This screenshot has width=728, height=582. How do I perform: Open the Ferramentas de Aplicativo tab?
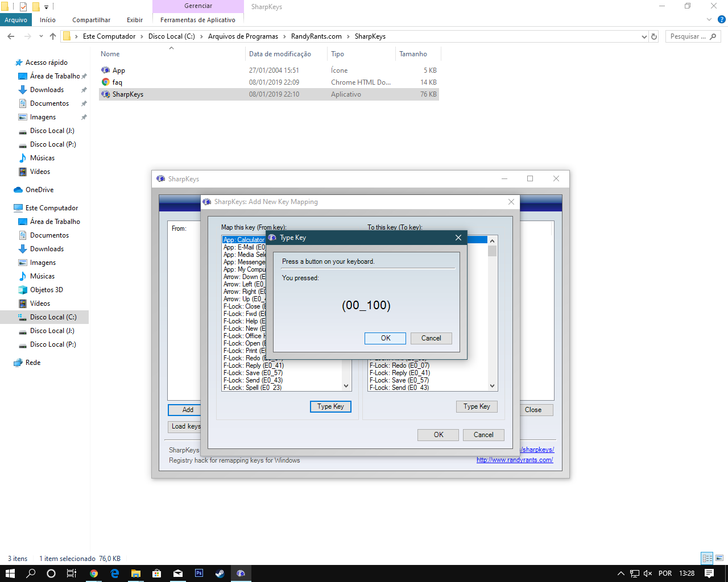[x=198, y=20]
